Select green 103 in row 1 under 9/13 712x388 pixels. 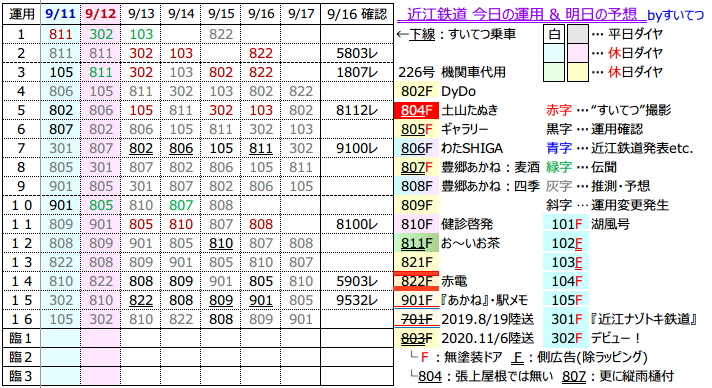coord(141,34)
